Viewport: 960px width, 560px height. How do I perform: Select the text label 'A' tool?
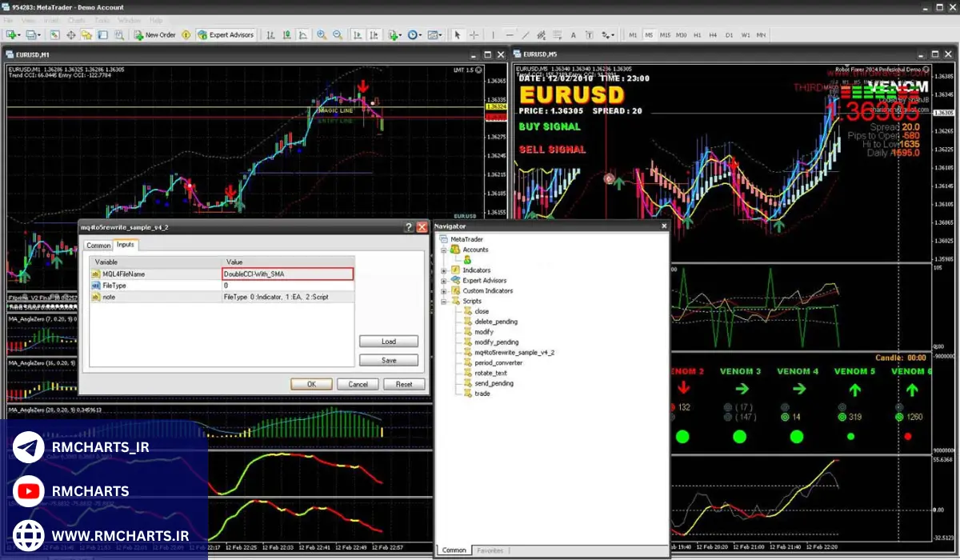(x=573, y=35)
